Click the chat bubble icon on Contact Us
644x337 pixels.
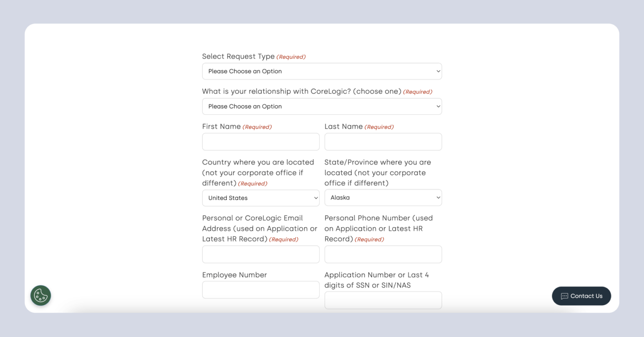click(x=565, y=296)
